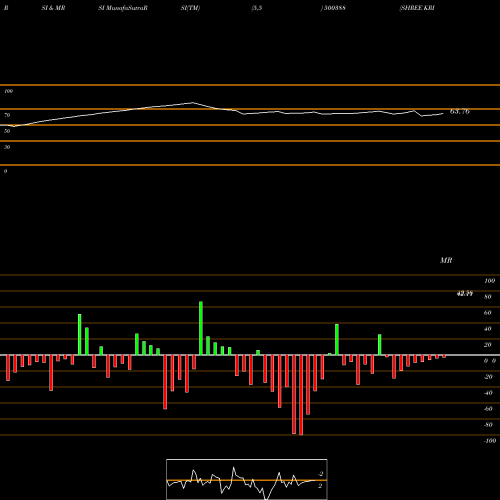Click the 50 label on RSI axis
Image resolution: width=500 pixels, height=500 pixels.
pos(7,131)
